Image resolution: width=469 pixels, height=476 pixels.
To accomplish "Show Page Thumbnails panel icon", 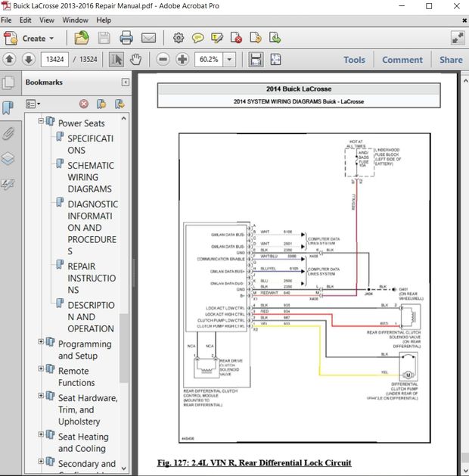I will pyautogui.click(x=8, y=82).
